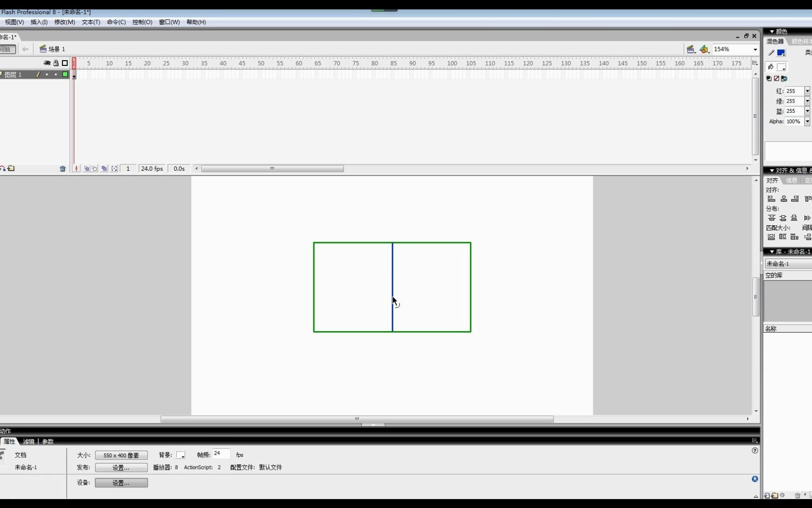The height and width of the screenshot is (508, 812).
Task: Open the blue (蓝) value dropdown slider
Action: click(x=807, y=111)
